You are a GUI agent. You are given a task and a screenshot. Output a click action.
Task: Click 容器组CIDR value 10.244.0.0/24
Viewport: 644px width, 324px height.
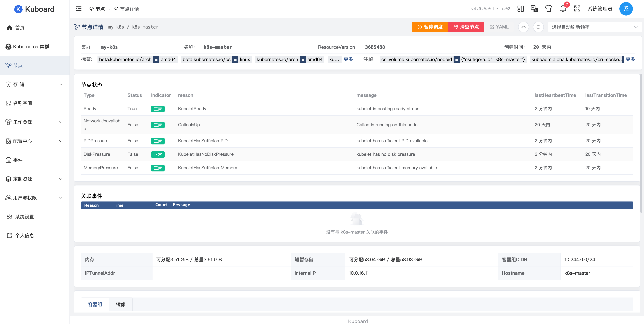580,259
